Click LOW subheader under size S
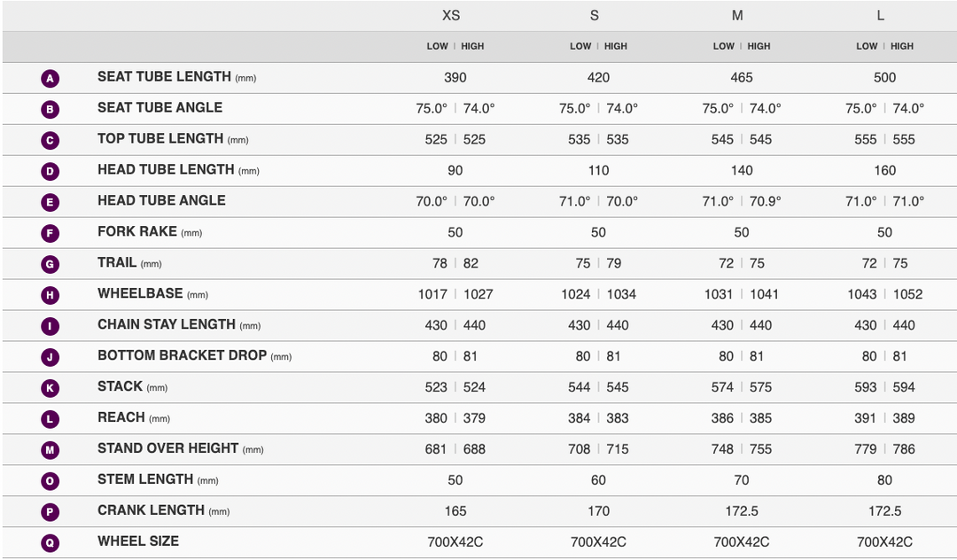Viewport: 957px width, 560px height. point(580,46)
